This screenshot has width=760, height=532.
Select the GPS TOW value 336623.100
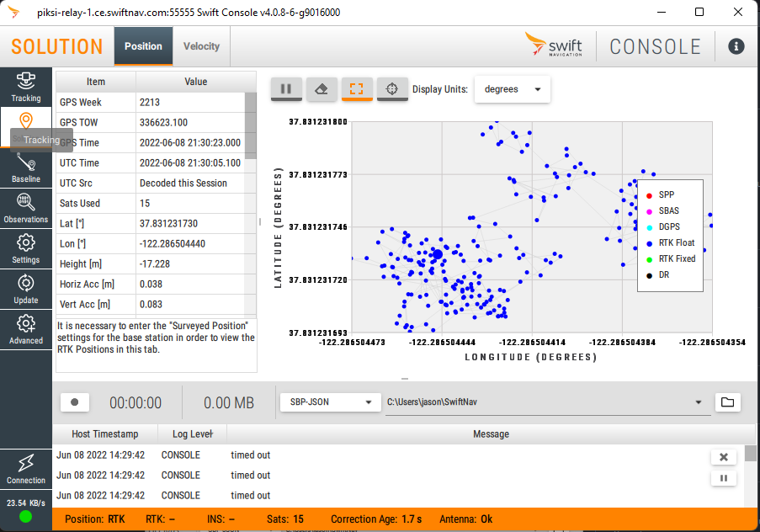(x=190, y=123)
